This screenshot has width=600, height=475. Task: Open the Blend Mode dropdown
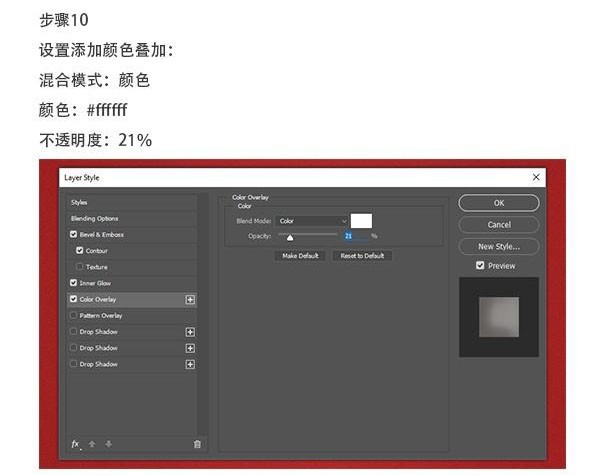click(312, 221)
